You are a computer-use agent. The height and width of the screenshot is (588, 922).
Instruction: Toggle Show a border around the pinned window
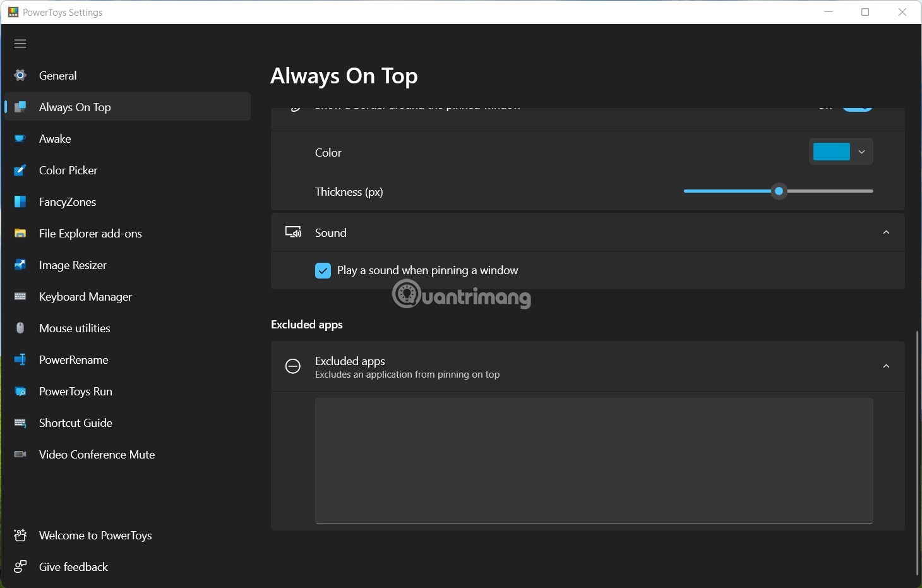point(858,106)
